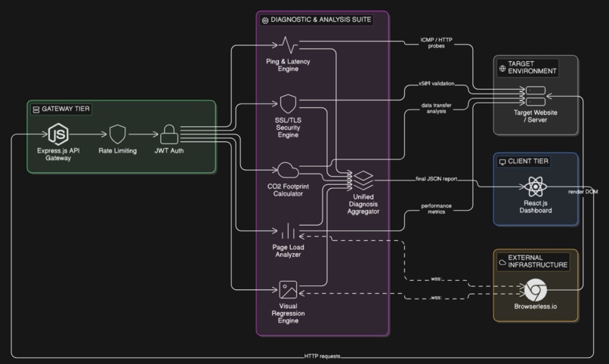The image size is (609, 364).
Task: Select the CO2 Footprint Calculator cloud icon
Action: [x=288, y=170]
